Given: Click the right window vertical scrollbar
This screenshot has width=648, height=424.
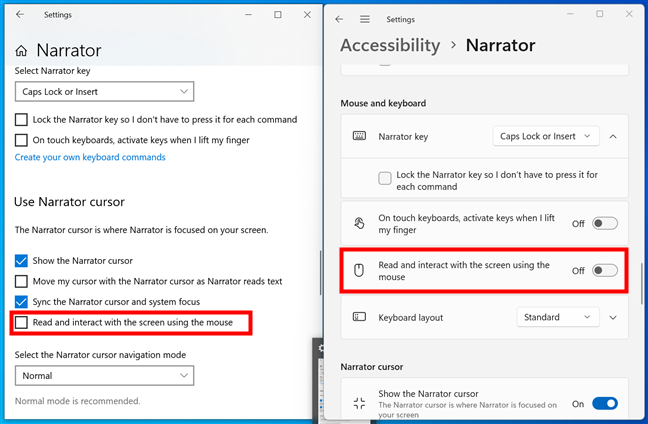Looking at the screenshot, I should pos(641,283).
